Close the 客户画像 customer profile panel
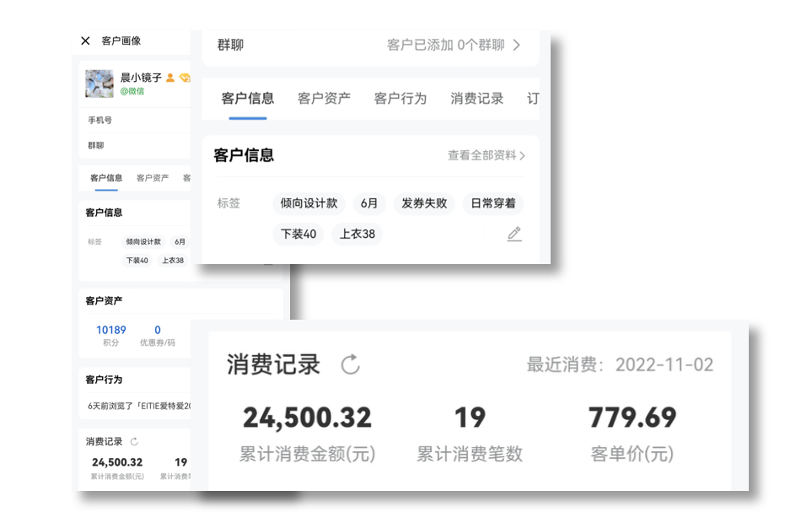The width and height of the screenshot is (812, 523). (85, 40)
